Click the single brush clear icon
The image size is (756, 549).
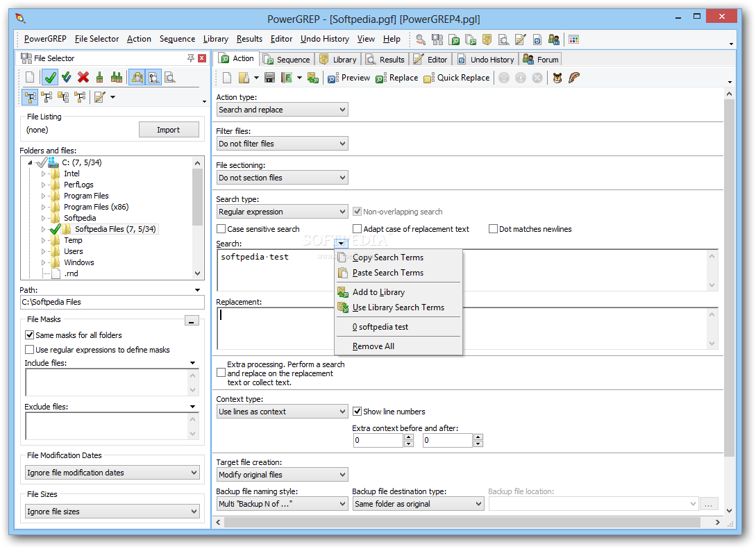tap(99, 77)
